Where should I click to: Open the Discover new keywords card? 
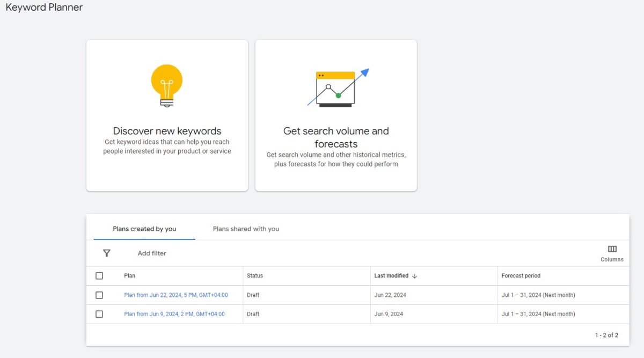(x=167, y=115)
